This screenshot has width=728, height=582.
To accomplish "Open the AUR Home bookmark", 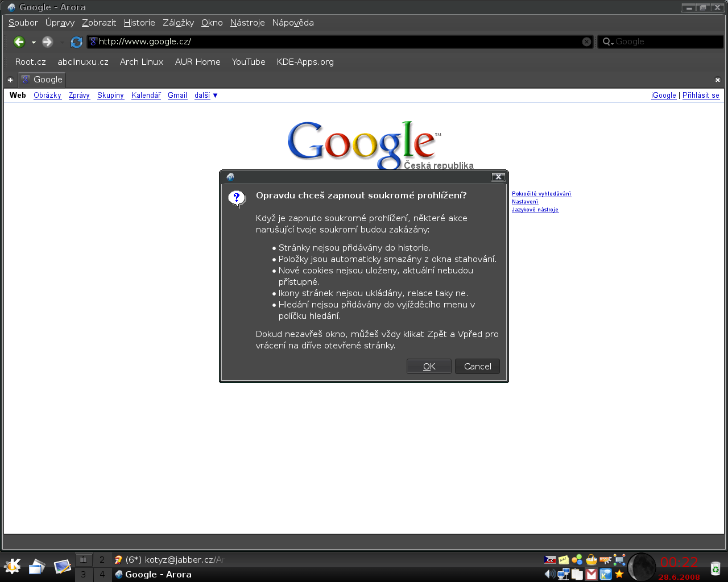I will click(x=198, y=62).
